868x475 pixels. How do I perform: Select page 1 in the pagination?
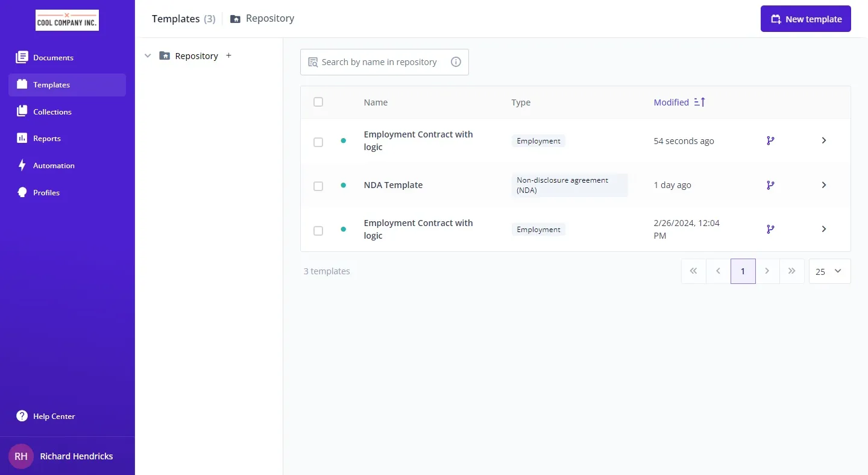tap(743, 271)
